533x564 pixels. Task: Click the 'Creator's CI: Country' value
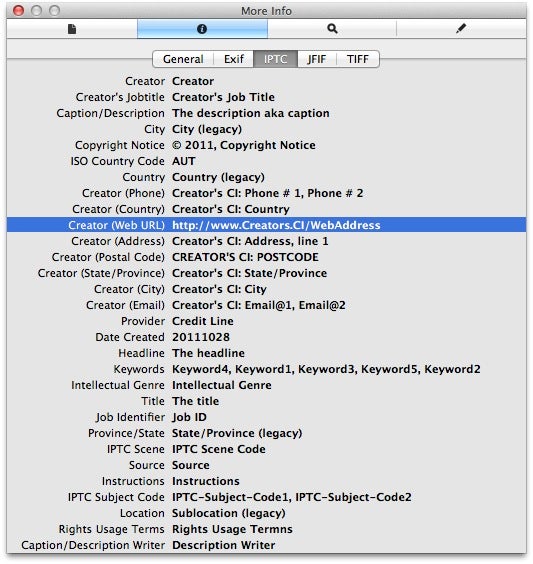[231, 209]
